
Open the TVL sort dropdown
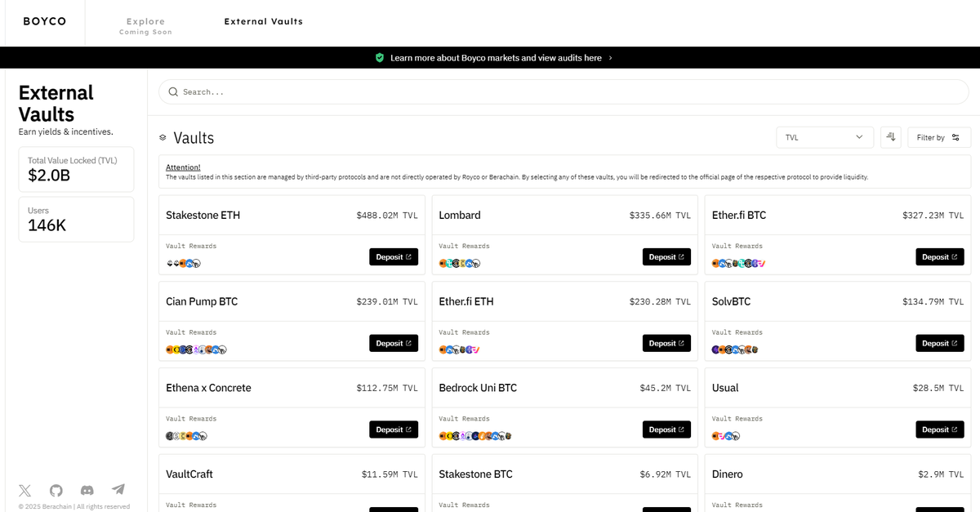(825, 137)
